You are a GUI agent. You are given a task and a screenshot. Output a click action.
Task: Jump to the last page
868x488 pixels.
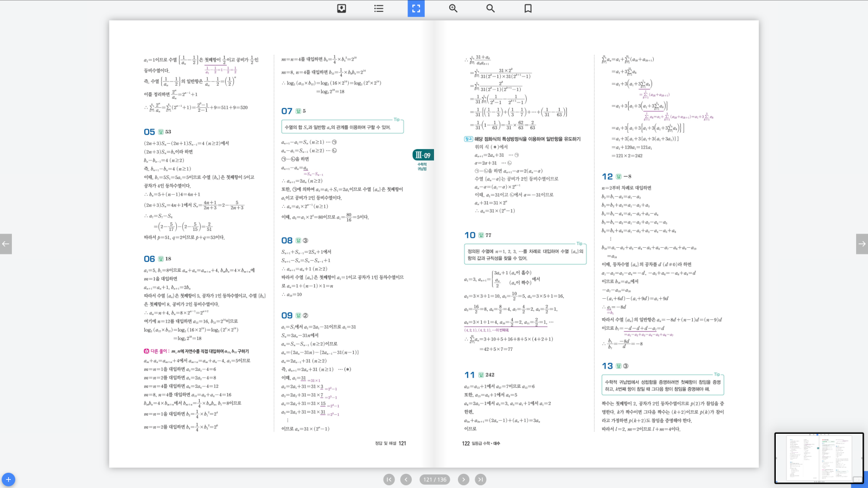(x=481, y=479)
